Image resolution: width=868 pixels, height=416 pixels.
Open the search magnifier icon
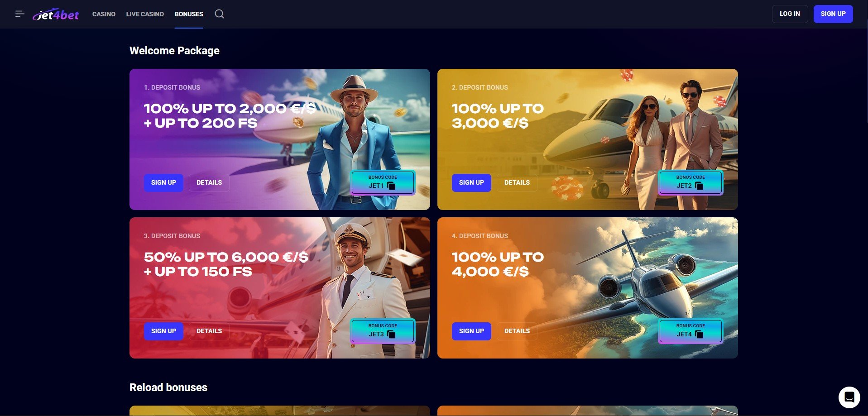coord(219,14)
